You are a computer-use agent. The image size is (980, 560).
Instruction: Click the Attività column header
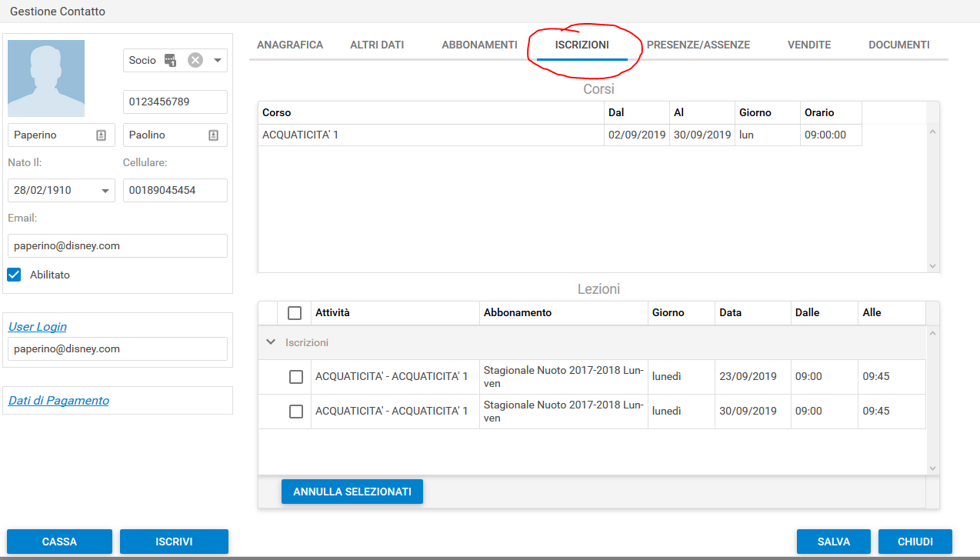(x=395, y=313)
